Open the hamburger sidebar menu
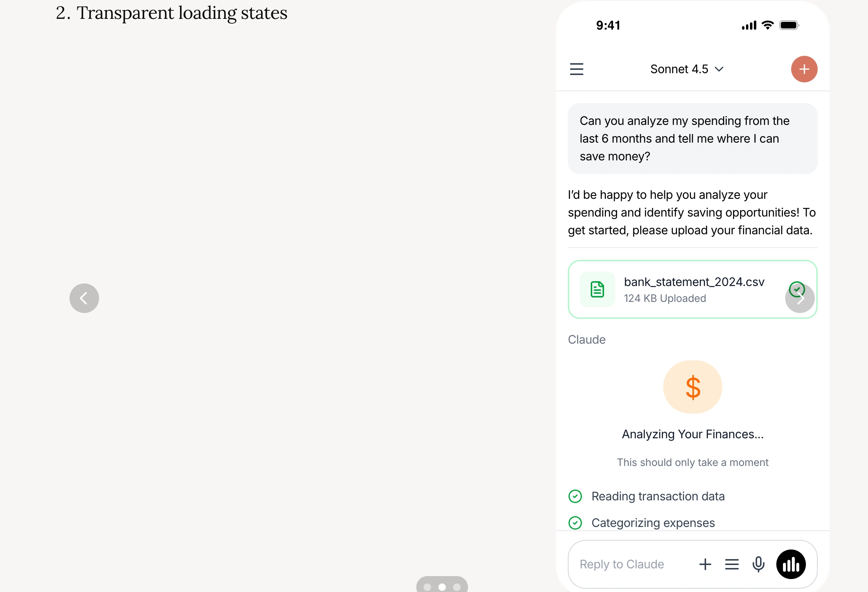Screen dimensions: 868x592 click(576, 69)
